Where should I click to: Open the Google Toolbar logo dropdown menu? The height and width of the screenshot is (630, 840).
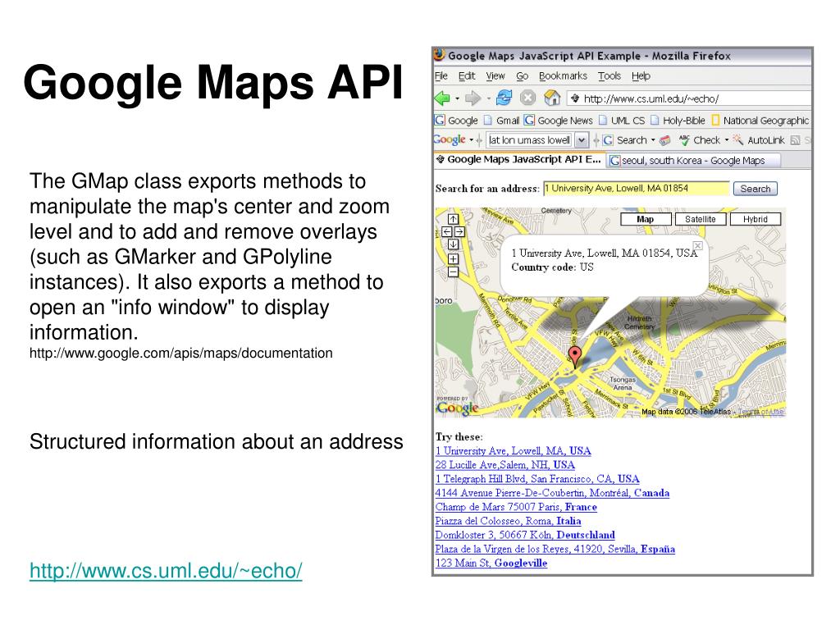(472, 140)
